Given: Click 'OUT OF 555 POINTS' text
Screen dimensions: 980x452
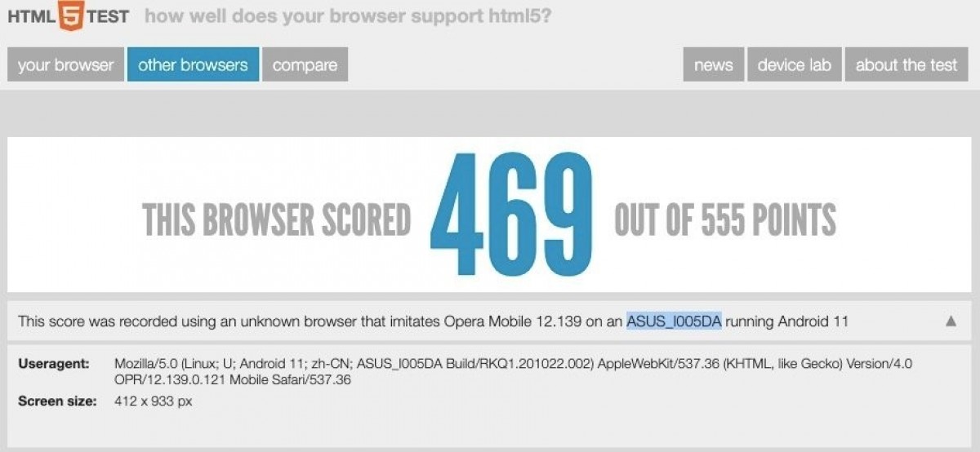Looking at the screenshot, I should point(725,219).
